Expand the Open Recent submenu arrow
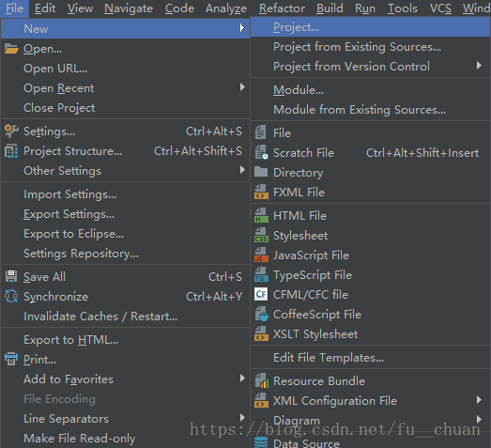This screenshot has width=491, height=448. point(242,87)
